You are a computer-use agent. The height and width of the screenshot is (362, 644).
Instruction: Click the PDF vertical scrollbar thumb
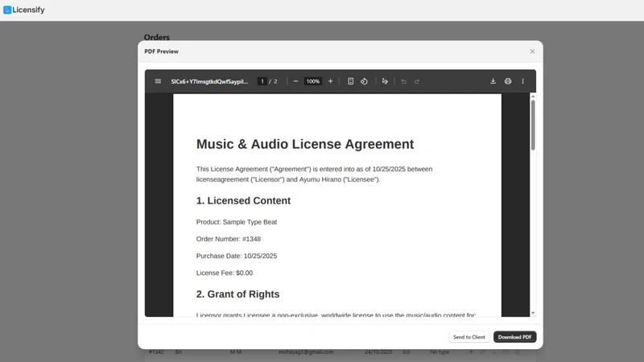(x=533, y=125)
